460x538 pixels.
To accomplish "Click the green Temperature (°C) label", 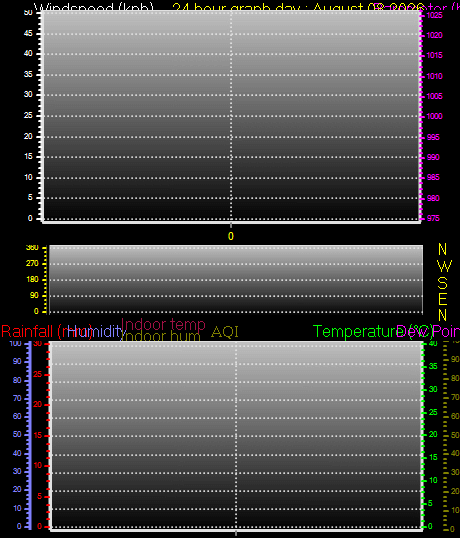I will point(373,332).
